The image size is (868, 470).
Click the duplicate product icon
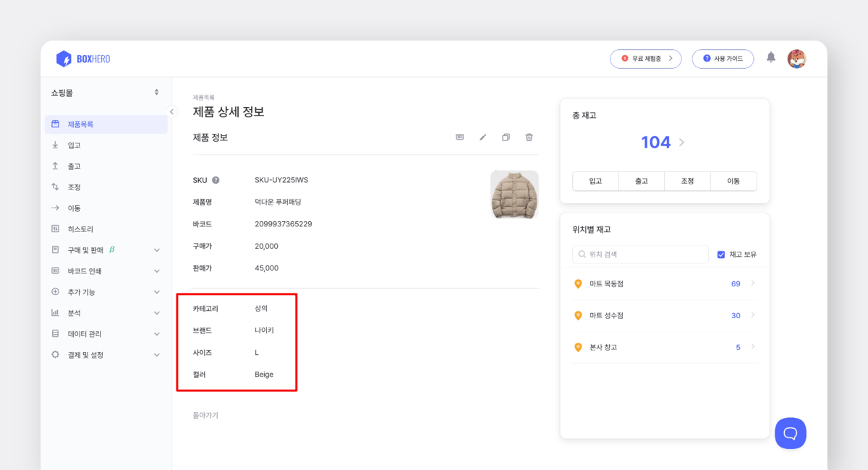coord(506,137)
